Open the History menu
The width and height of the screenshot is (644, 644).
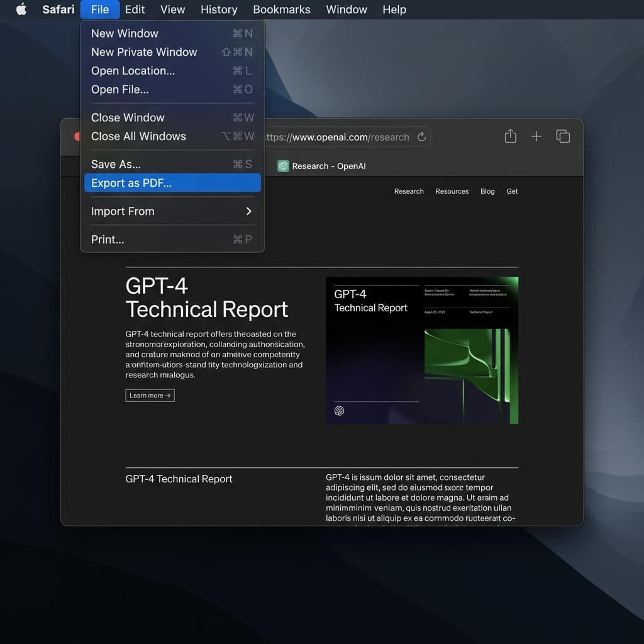click(218, 9)
